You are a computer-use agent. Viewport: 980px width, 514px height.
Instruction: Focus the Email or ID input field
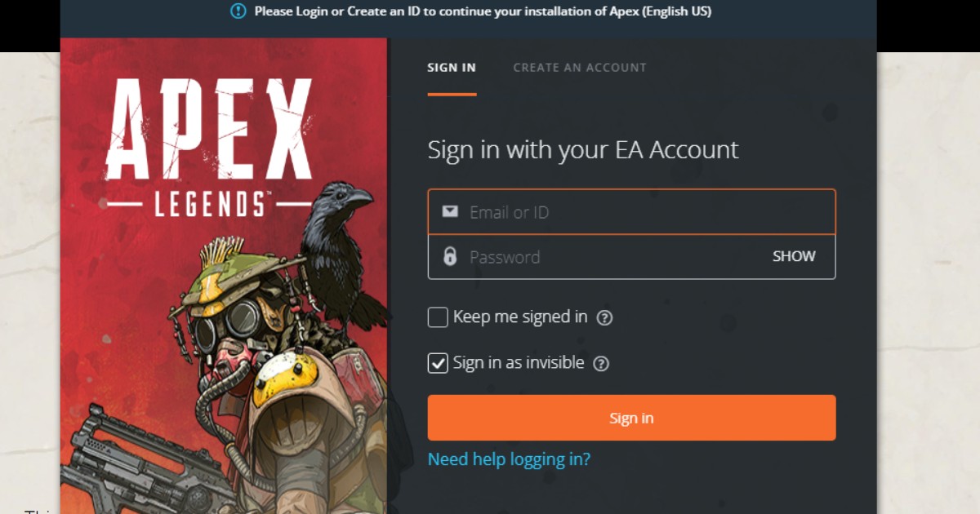631,212
